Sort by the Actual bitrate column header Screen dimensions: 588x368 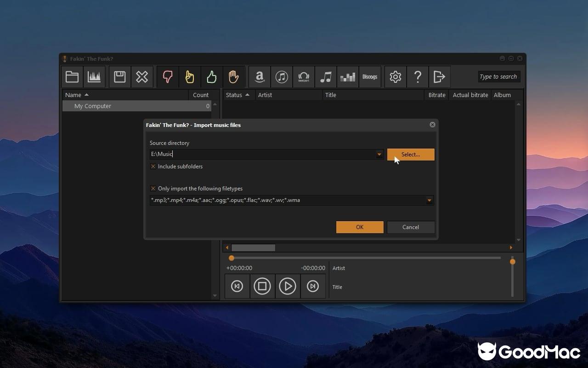pos(470,95)
